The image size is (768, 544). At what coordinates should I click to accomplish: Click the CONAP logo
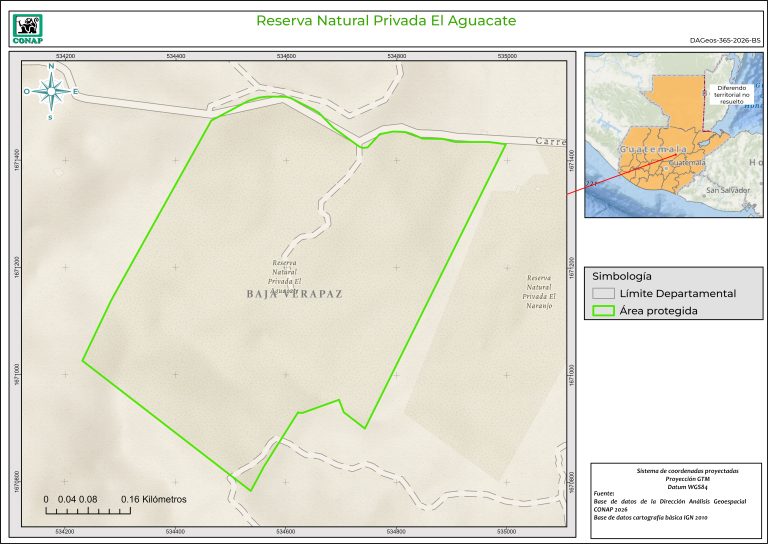(x=26, y=27)
